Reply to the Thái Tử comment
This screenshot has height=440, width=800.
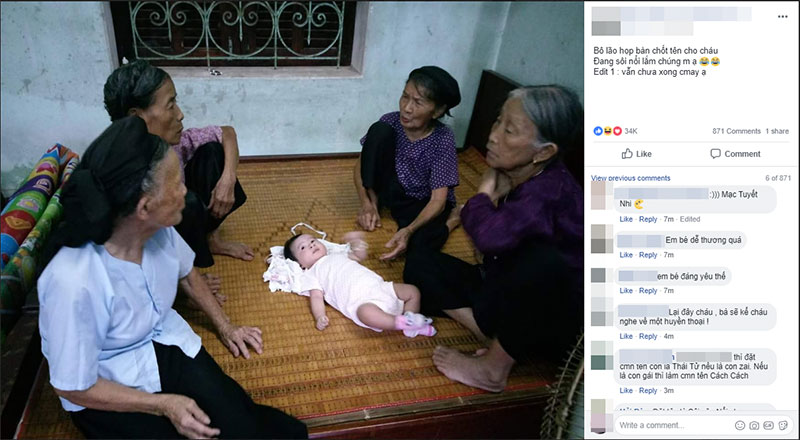(x=648, y=390)
